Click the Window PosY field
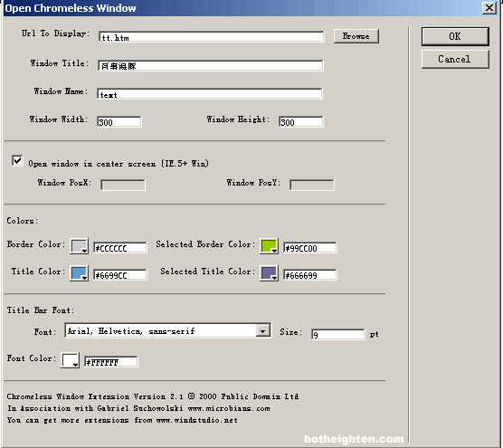This screenshot has height=448, width=503. click(x=312, y=185)
